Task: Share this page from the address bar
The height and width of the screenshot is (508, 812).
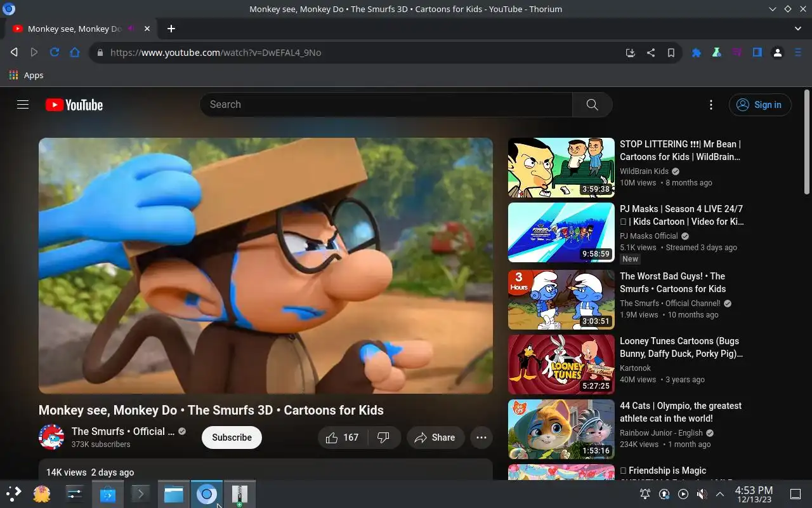Action: click(x=650, y=53)
